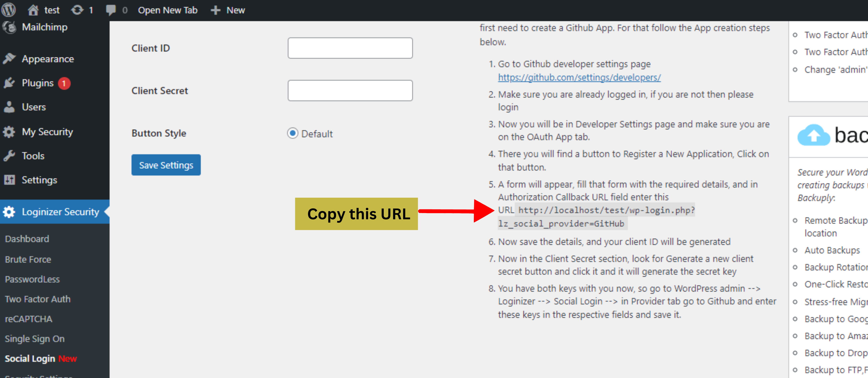
Task: Click the updates refresh icon
Action: [x=77, y=10]
